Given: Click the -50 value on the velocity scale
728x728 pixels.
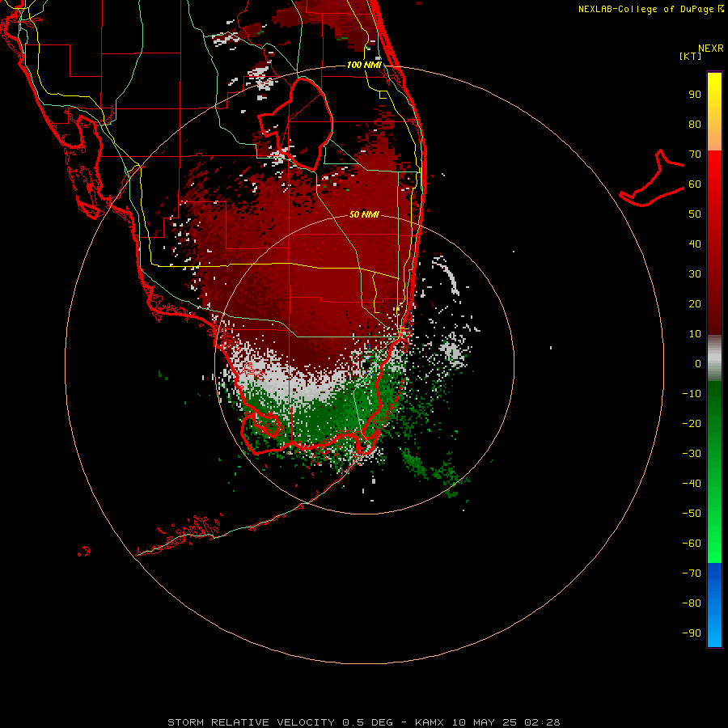Looking at the screenshot, I should point(692,514).
